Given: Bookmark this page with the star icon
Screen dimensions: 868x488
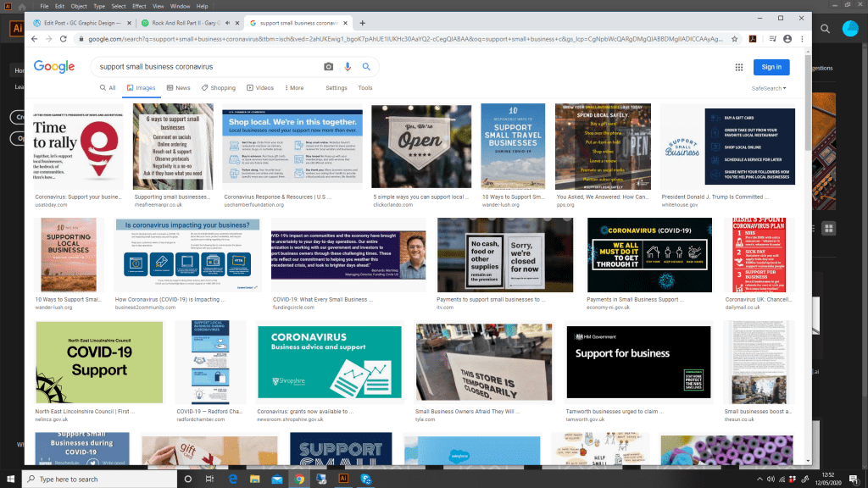Looking at the screenshot, I should 732,39.
